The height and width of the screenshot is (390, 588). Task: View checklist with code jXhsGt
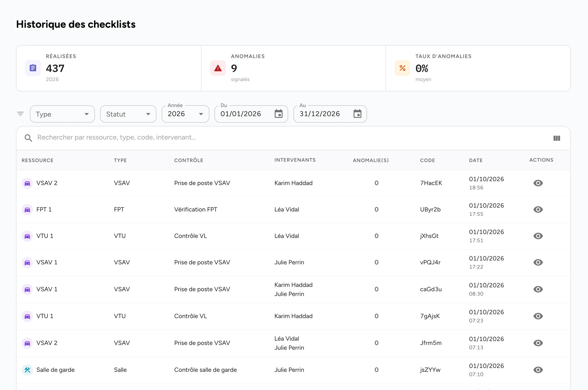[x=538, y=236]
